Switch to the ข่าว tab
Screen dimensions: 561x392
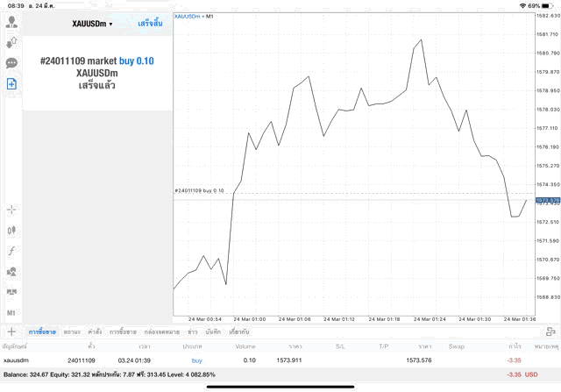click(x=192, y=331)
